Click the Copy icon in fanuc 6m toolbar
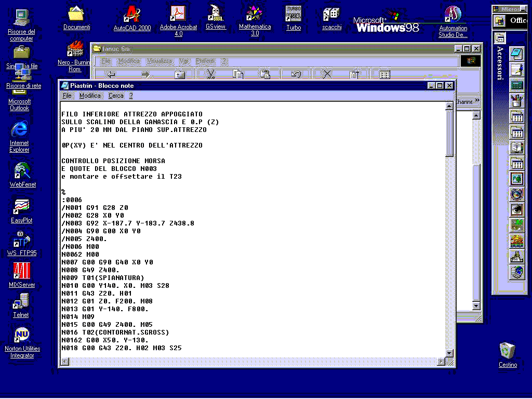The width and height of the screenshot is (532, 399). pos(238,74)
